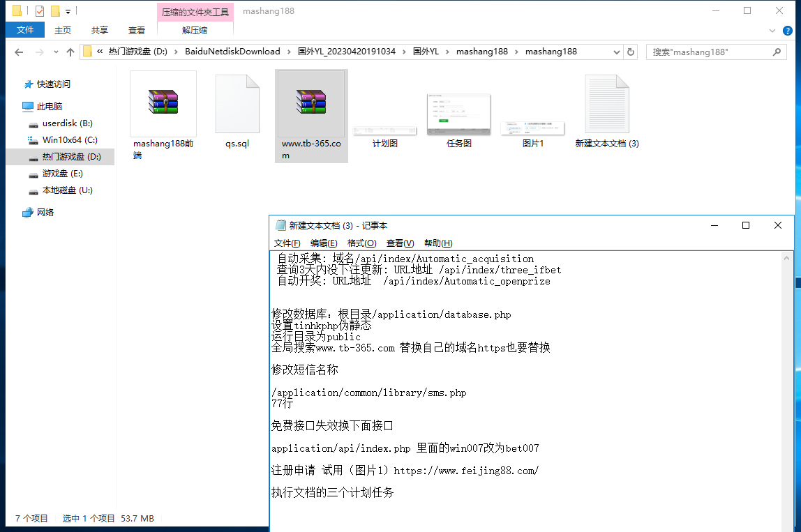
Task: Switch to the 解压缩 ribbon tab
Action: pos(195,30)
